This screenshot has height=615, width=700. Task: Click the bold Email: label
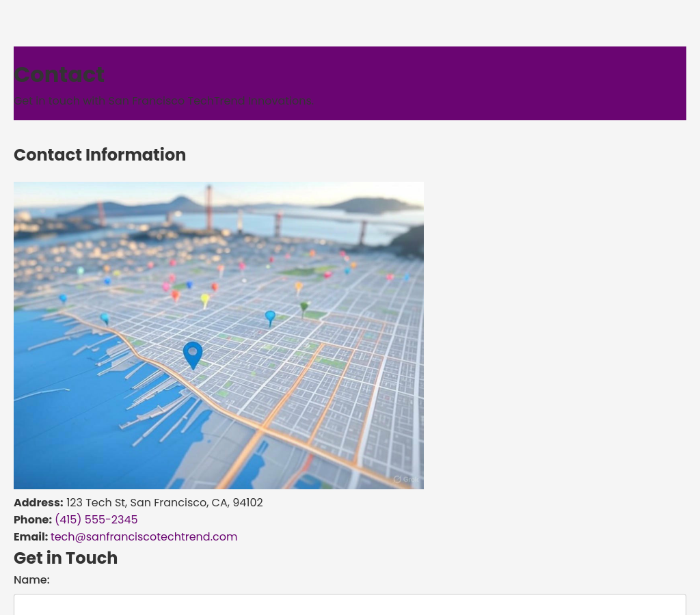coord(31,537)
